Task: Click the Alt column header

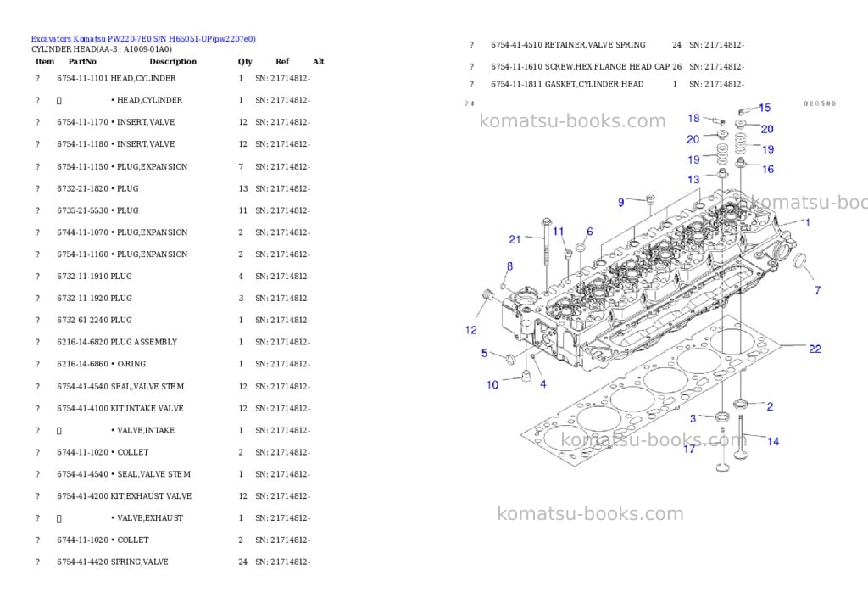Action: 319,61
